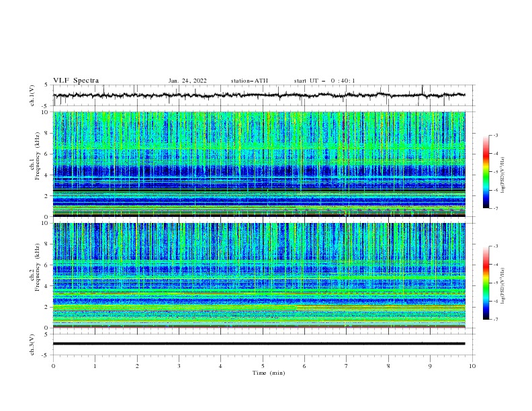Click time axis tick label "1"

click(x=95, y=366)
